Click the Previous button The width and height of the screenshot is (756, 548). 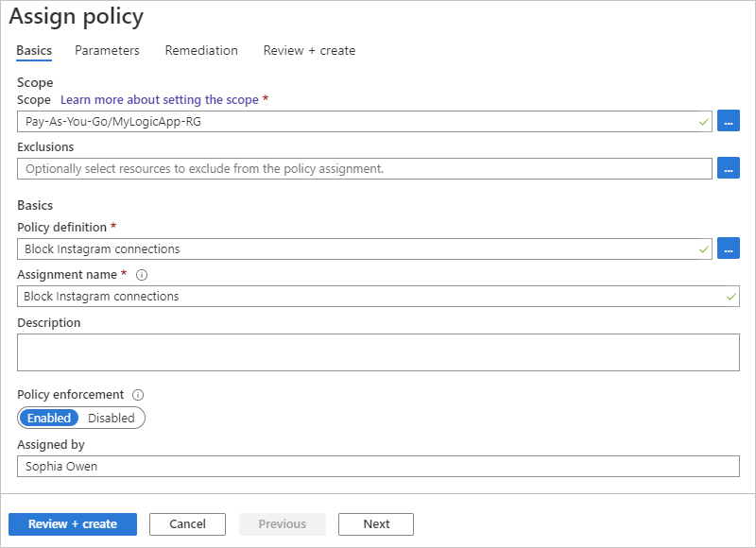(283, 524)
